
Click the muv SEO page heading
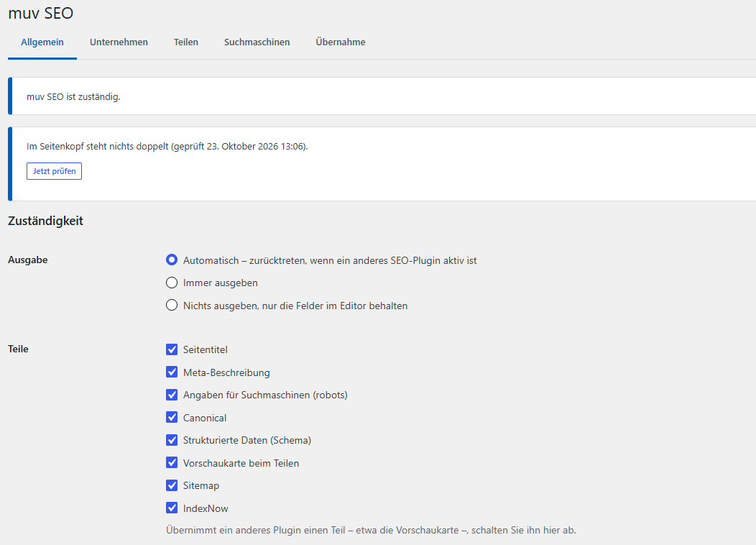point(40,13)
